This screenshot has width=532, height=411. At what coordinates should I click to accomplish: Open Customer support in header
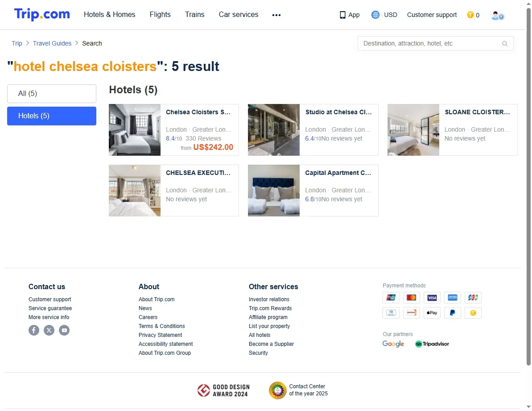pyautogui.click(x=432, y=15)
